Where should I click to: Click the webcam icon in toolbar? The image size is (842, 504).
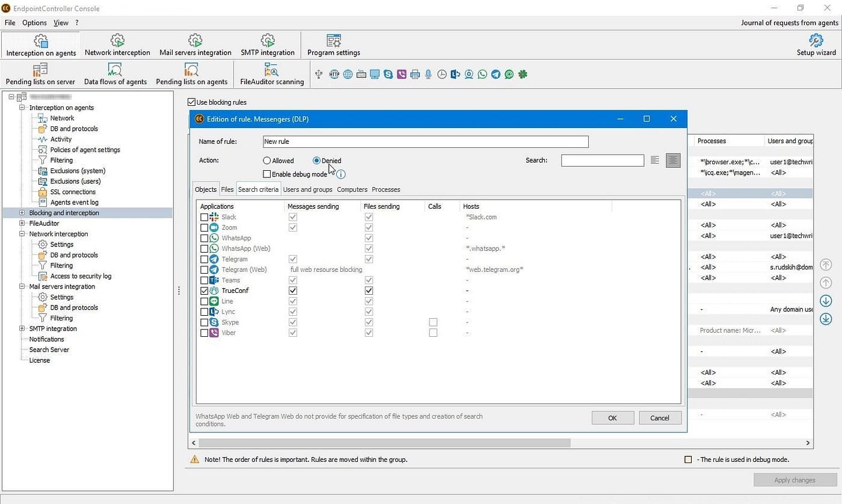(x=469, y=75)
